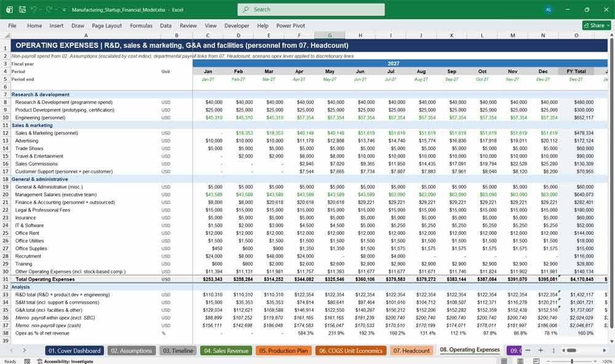Click the zoom in plus button
615x364 pixels.
pos(596,362)
